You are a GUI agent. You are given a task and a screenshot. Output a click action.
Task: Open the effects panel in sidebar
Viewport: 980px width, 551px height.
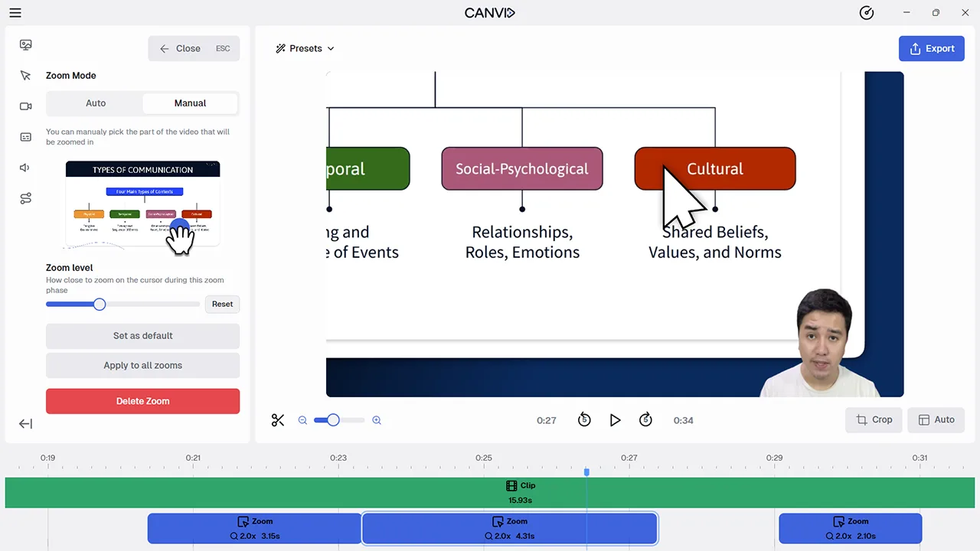(x=25, y=198)
